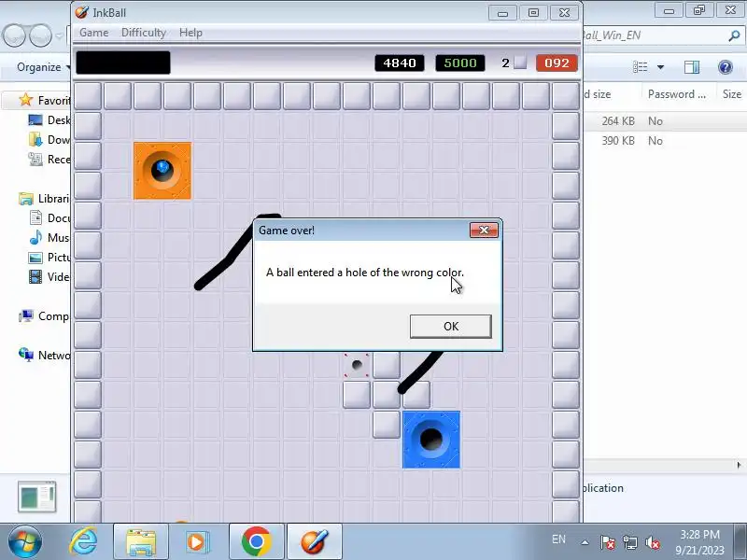Click the black ball preview box
Viewport: 747px width, 560px height.
coord(123,63)
